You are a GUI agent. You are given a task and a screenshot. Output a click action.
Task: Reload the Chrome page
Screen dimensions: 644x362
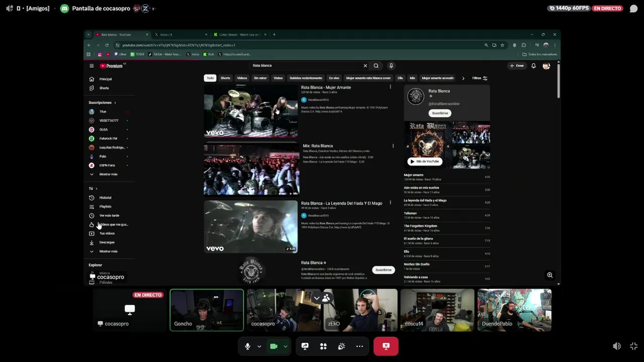[107, 45]
